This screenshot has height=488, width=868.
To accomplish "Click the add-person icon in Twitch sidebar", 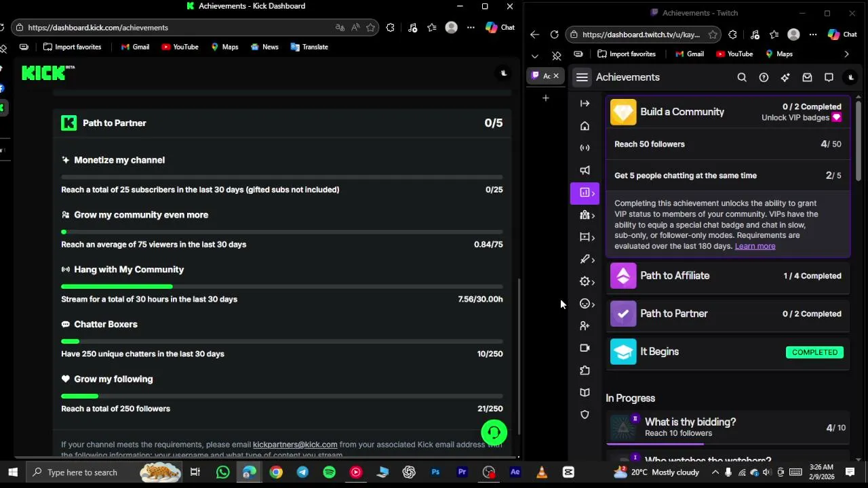I will tap(585, 326).
